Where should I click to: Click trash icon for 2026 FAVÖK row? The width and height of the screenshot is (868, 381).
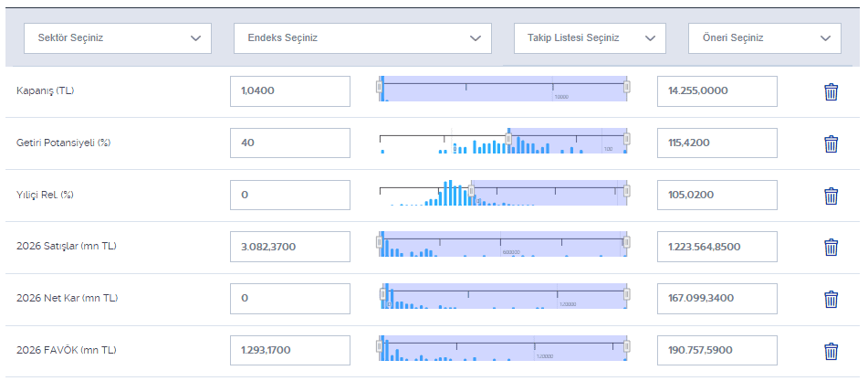831,351
